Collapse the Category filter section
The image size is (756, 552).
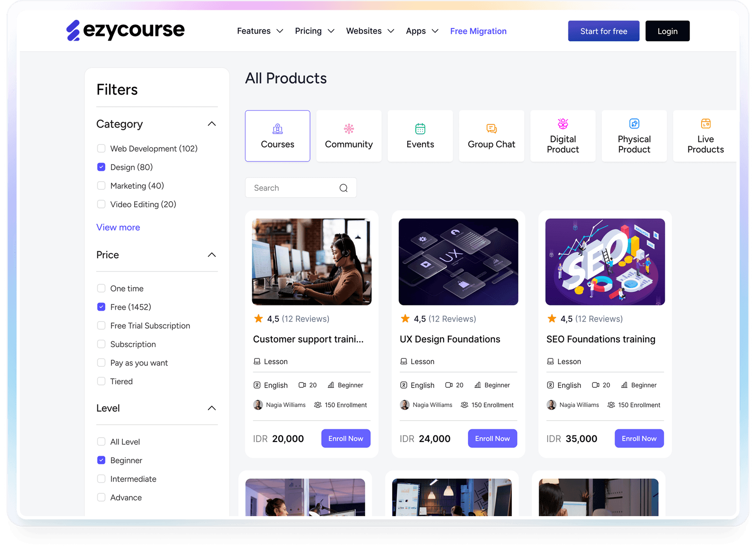tap(212, 123)
